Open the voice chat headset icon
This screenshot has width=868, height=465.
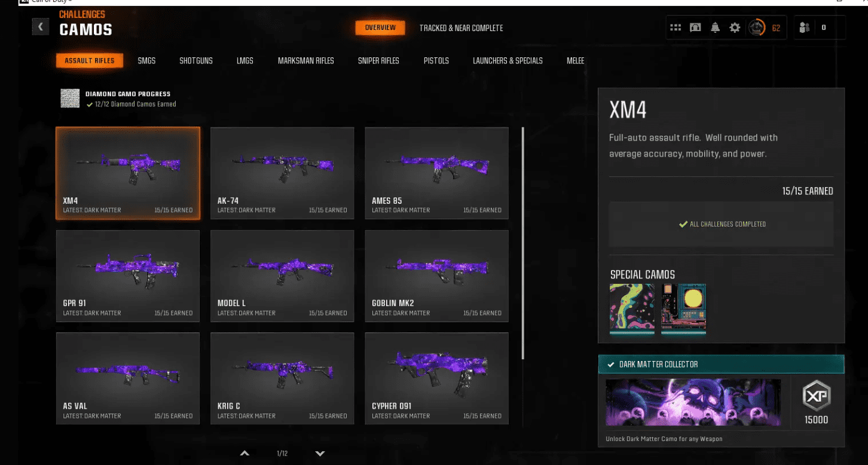click(695, 27)
